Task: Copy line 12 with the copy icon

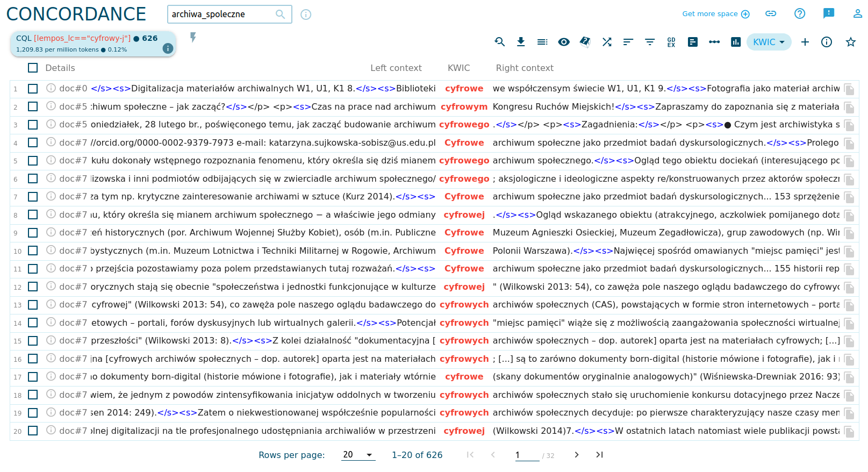Action: click(x=849, y=288)
